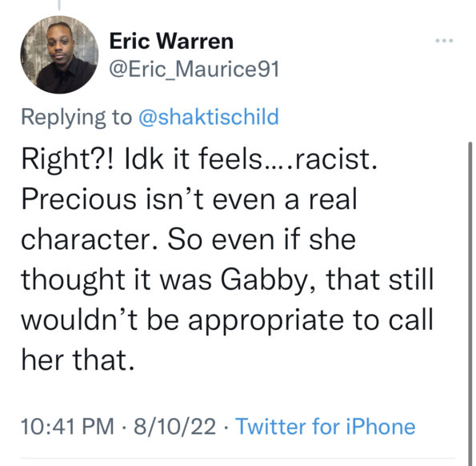Click the 10:41 PM timestamp
476x466 pixels.
click(x=67, y=427)
